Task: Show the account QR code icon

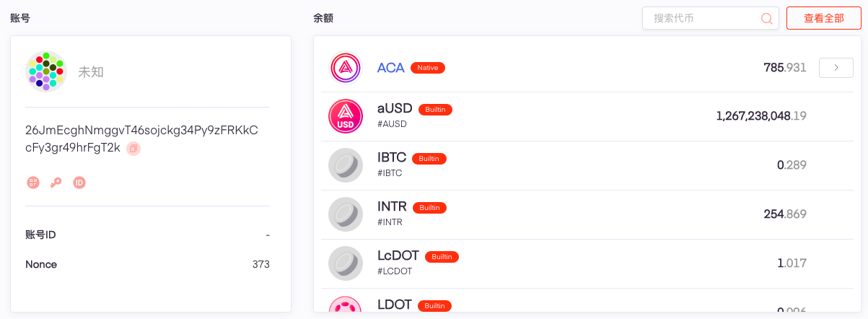Action: point(33,183)
